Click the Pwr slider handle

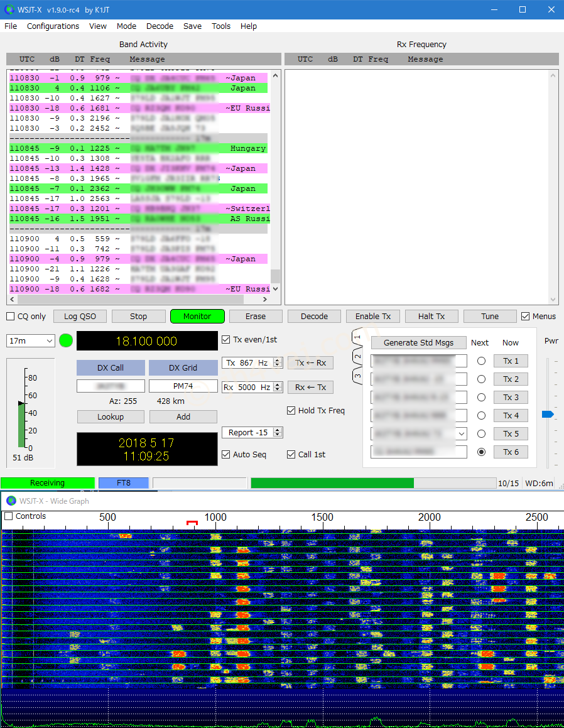548,414
